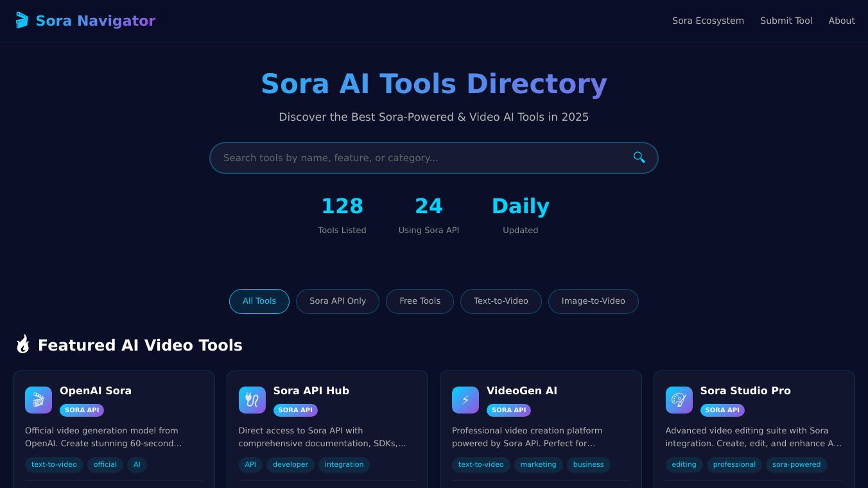This screenshot has width=868, height=488.
Task: Click the developer tag
Action: [290, 465]
